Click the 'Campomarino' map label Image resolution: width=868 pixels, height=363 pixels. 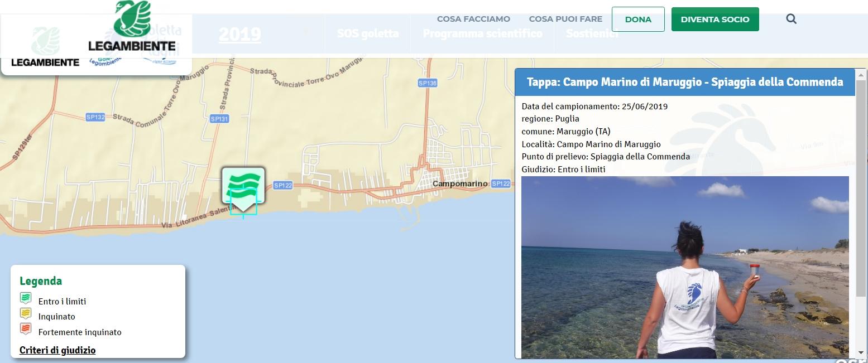pyautogui.click(x=461, y=183)
